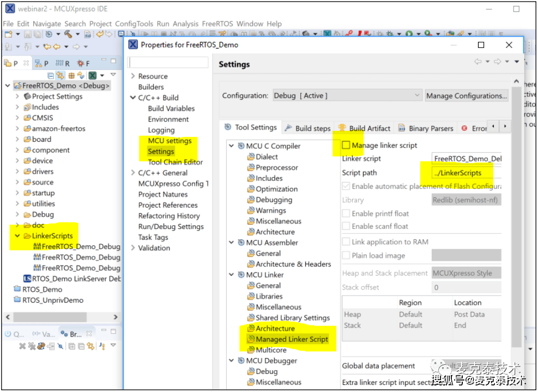Image resolution: width=538 pixels, height=392 pixels.
Task: Click Collapse All icon in project explorer
Action: click(x=51, y=76)
